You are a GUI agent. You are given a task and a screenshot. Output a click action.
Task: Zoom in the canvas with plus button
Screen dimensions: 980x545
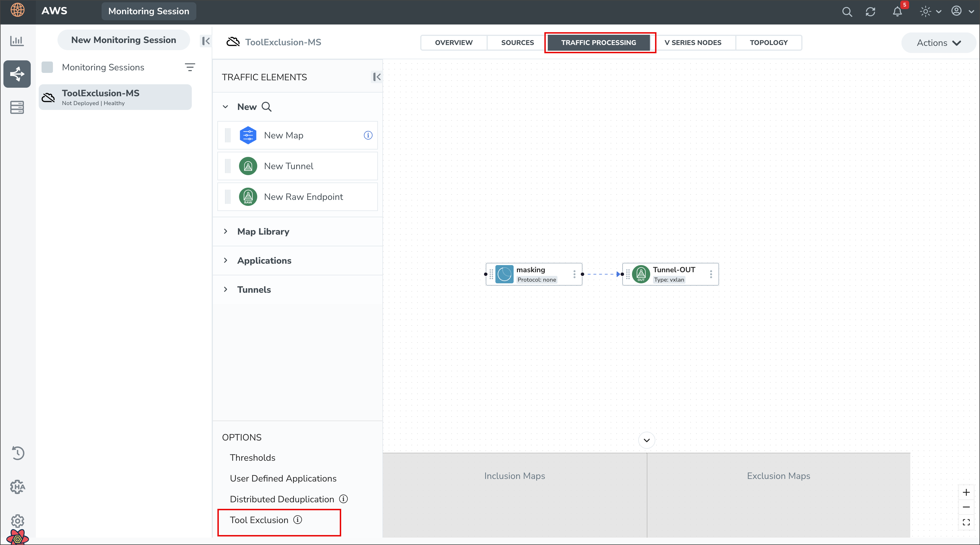point(966,492)
